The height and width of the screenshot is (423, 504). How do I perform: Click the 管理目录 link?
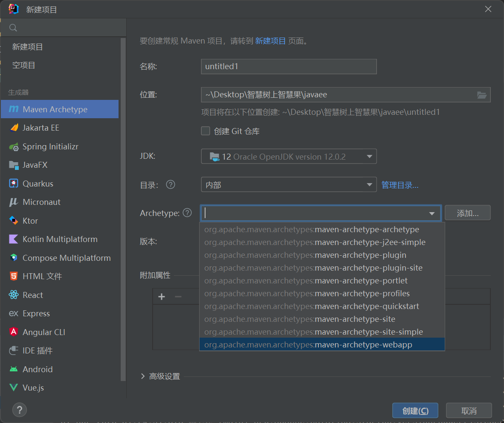tap(400, 184)
